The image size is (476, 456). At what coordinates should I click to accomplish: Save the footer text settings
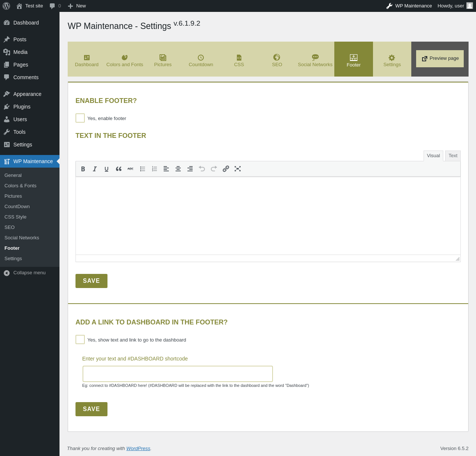click(x=91, y=281)
